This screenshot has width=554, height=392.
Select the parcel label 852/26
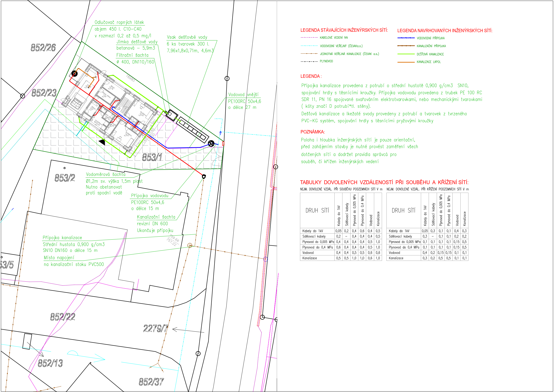(x=43, y=48)
